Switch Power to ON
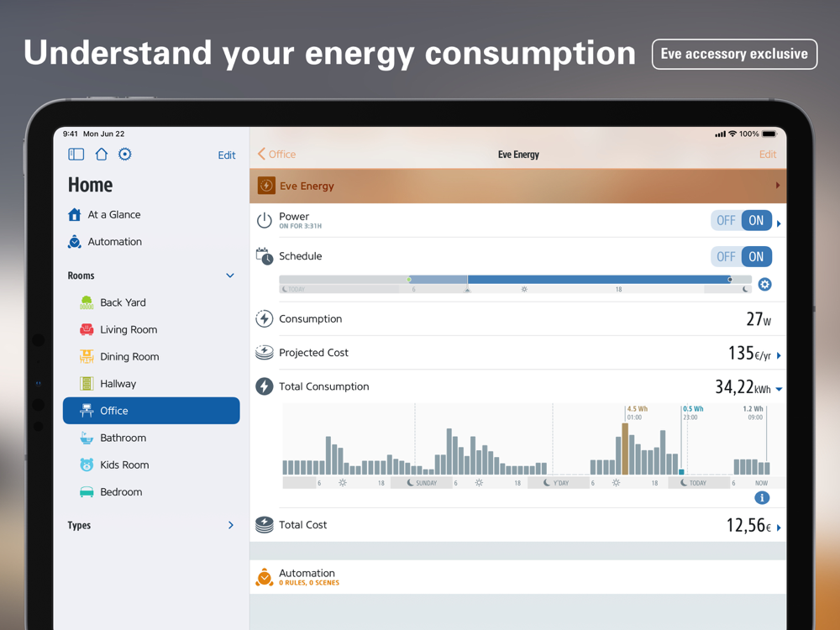The width and height of the screenshot is (840, 630). [x=757, y=220]
